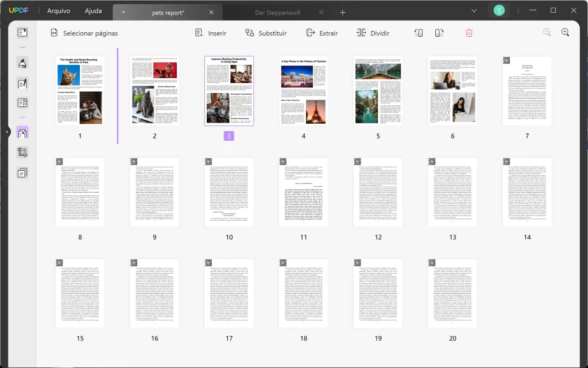Select page 16 thumbnail
The image size is (588, 368).
(x=154, y=293)
